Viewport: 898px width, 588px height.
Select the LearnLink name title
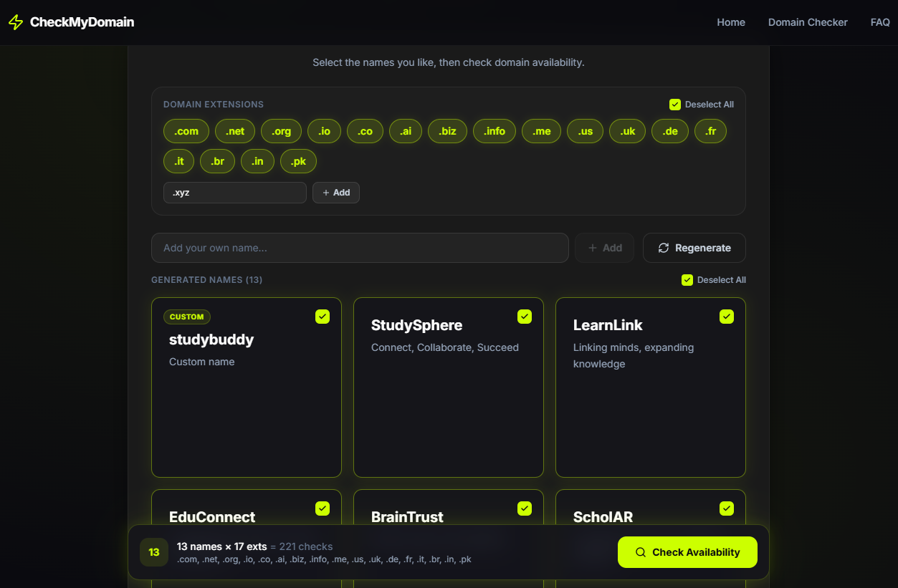coord(608,325)
